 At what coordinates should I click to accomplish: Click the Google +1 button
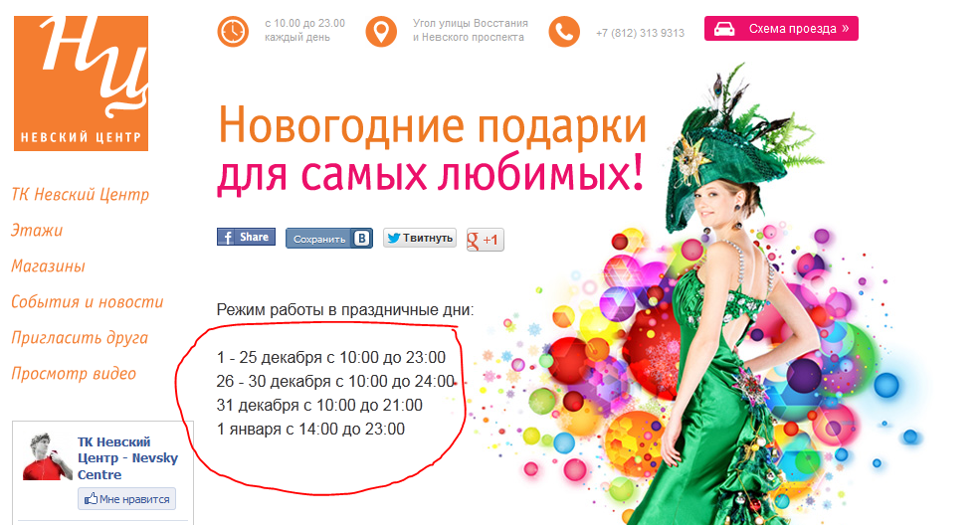coord(485,240)
